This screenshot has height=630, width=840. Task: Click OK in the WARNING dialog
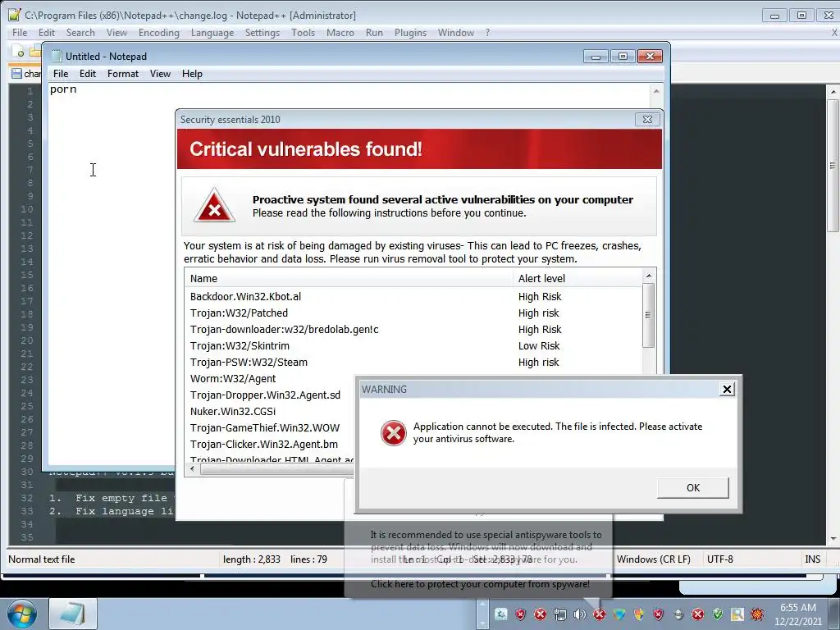click(x=692, y=487)
